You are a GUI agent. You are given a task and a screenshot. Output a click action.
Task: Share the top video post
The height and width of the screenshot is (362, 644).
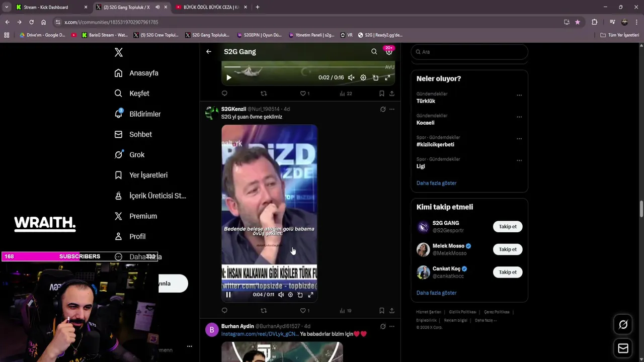[392, 94]
